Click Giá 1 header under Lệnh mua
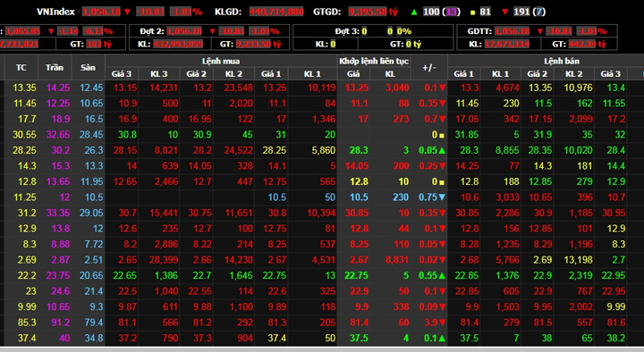The height and width of the screenshot is (352, 644). pos(271,74)
